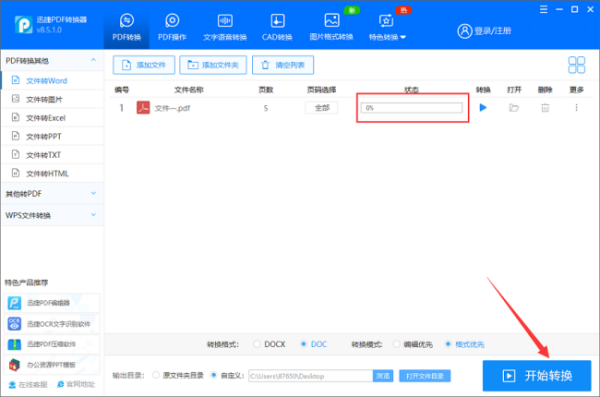Click the red PDF icon of 文件一.pdf
Viewport: 600px width, 397px height.
click(x=143, y=108)
